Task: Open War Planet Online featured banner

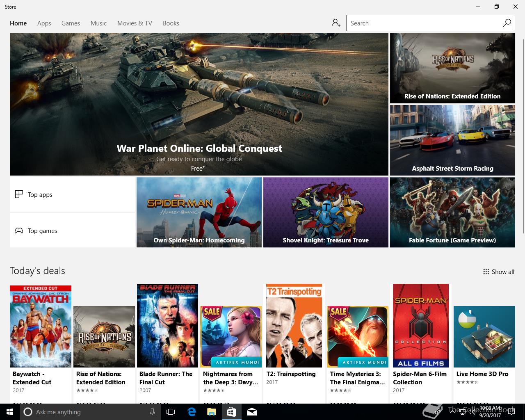Action: pyautogui.click(x=199, y=104)
